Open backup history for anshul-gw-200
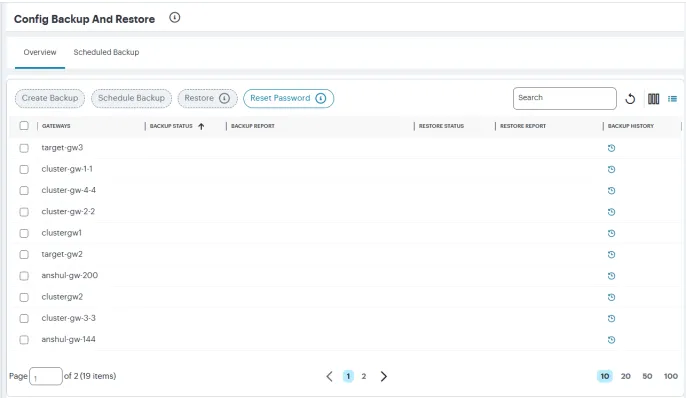This screenshot has height=398, width=686. tap(612, 276)
